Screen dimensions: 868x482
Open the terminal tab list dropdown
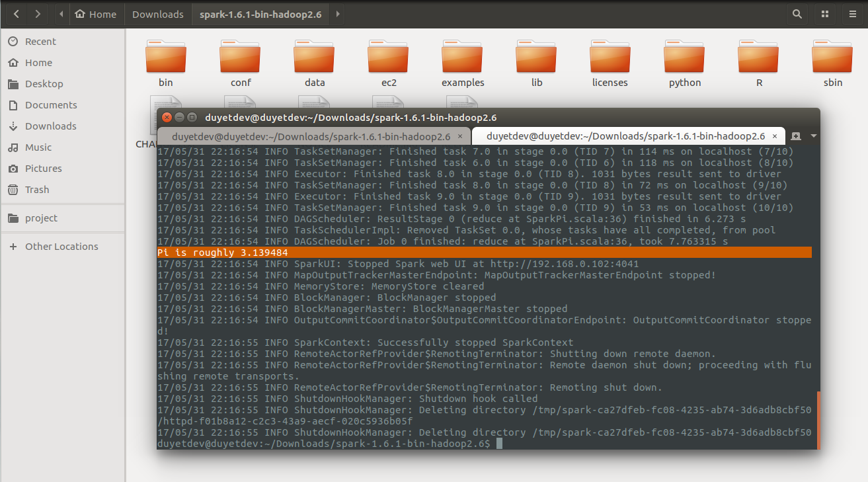click(813, 136)
